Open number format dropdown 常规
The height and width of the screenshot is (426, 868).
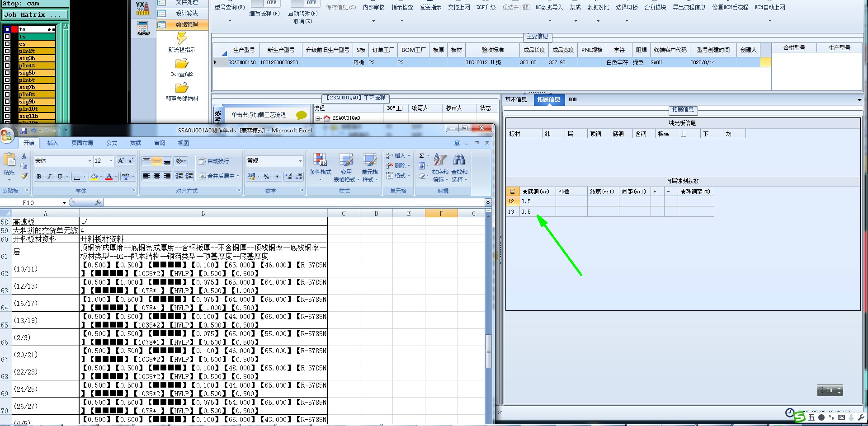click(x=300, y=161)
